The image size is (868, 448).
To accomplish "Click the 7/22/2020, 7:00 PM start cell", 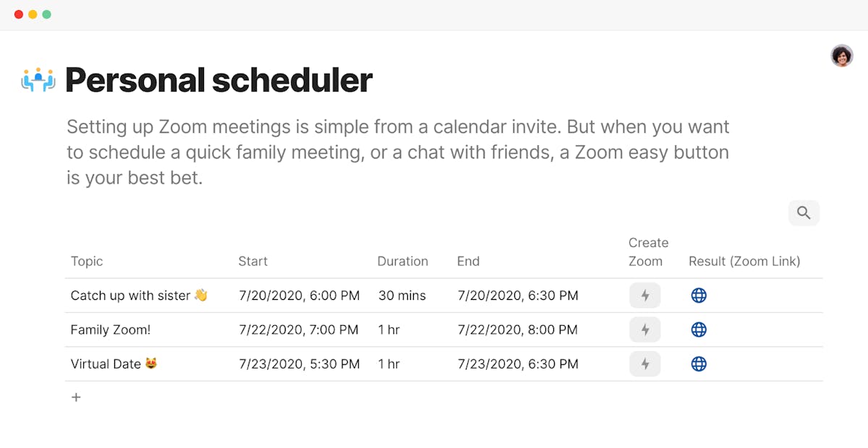I will coord(299,330).
